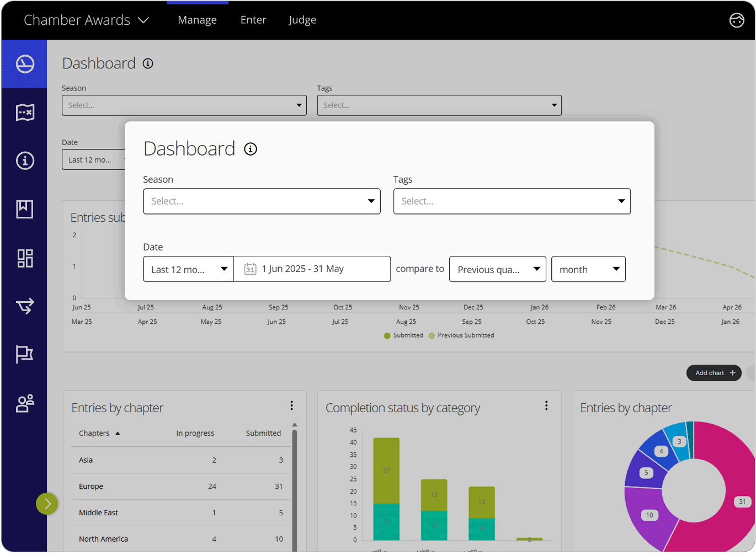
Task: Open the info circle icon in the sidebar
Action: point(25,161)
